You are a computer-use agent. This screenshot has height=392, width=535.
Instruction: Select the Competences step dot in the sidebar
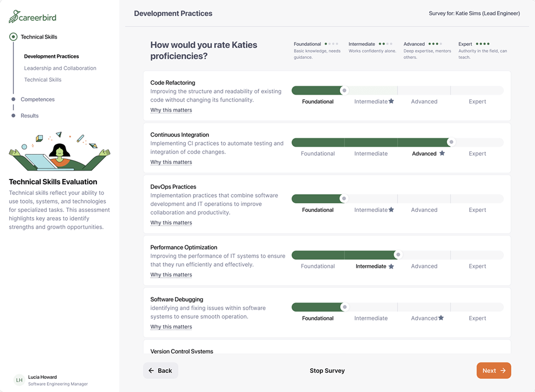click(x=14, y=99)
